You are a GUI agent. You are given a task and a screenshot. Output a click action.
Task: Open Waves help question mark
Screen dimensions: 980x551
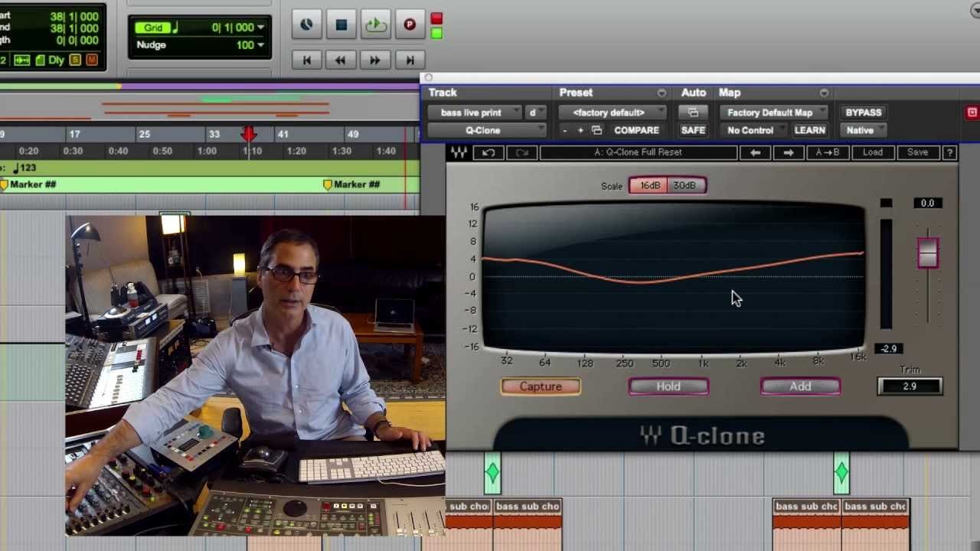click(x=949, y=152)
